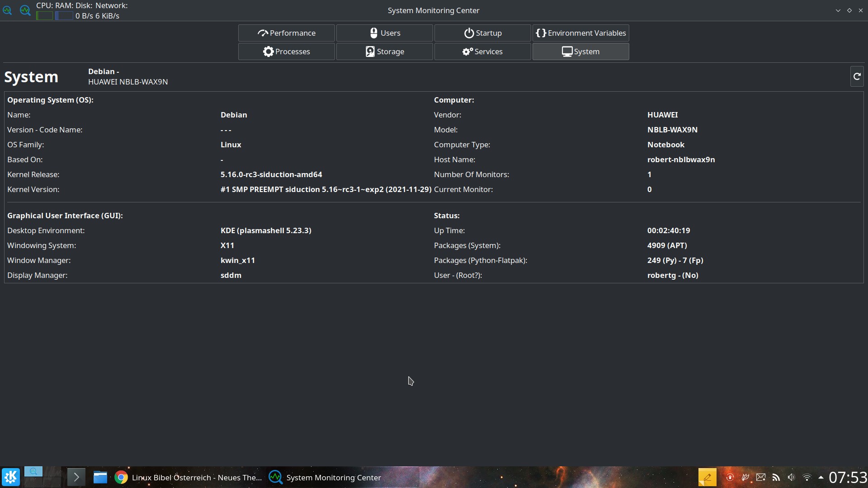Switch to the Performance tab
The width and height of the screenshot is (868, 488).
286,33
